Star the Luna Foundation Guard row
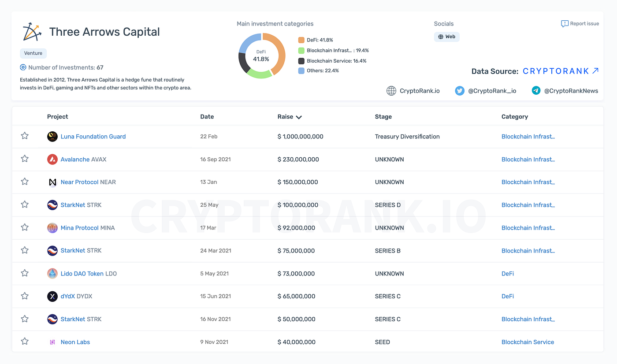The height and width of the screenshot is (364, 617). (25, 136)
